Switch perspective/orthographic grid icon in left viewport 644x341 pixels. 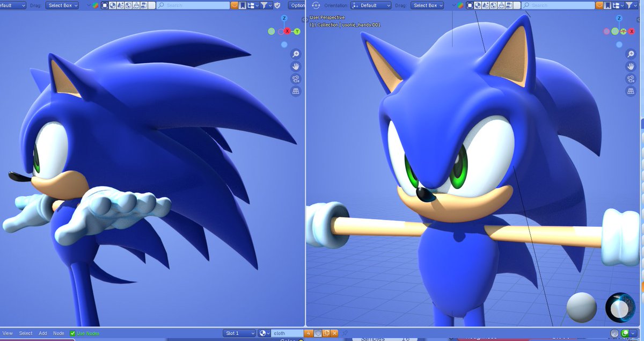pyautogui.click(x=296, y=91)
